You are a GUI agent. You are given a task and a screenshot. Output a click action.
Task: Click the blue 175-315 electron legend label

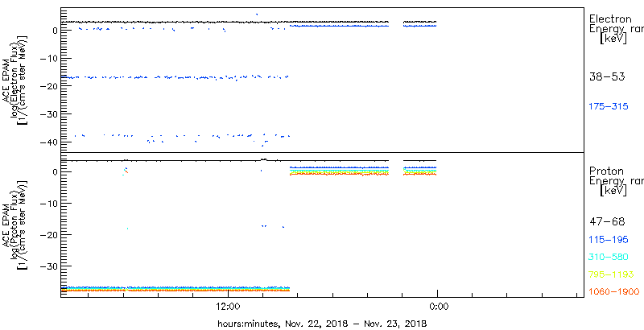pyautogui.click(x=609, y=107)
